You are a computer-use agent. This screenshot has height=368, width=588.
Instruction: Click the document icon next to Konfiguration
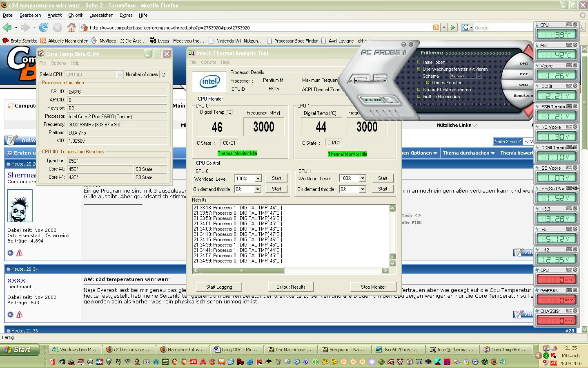coord(391,100)
